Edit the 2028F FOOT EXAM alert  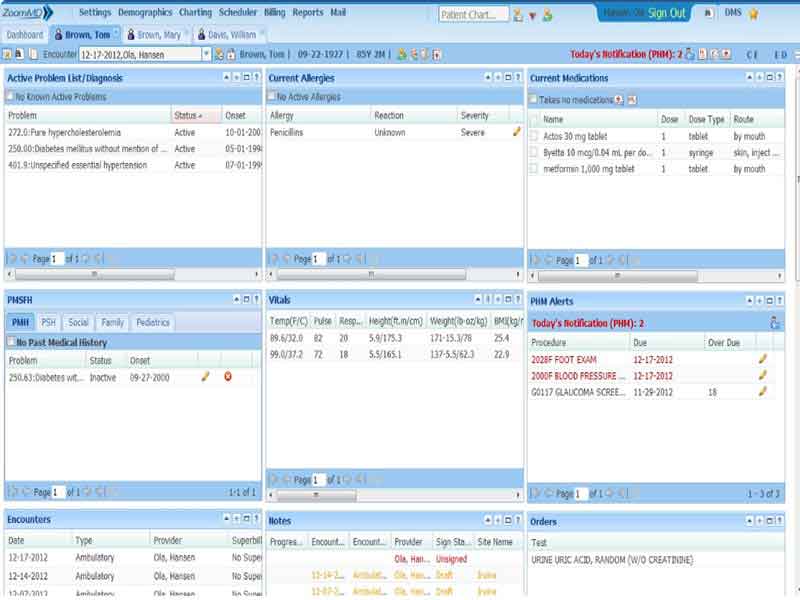point(763,359)
